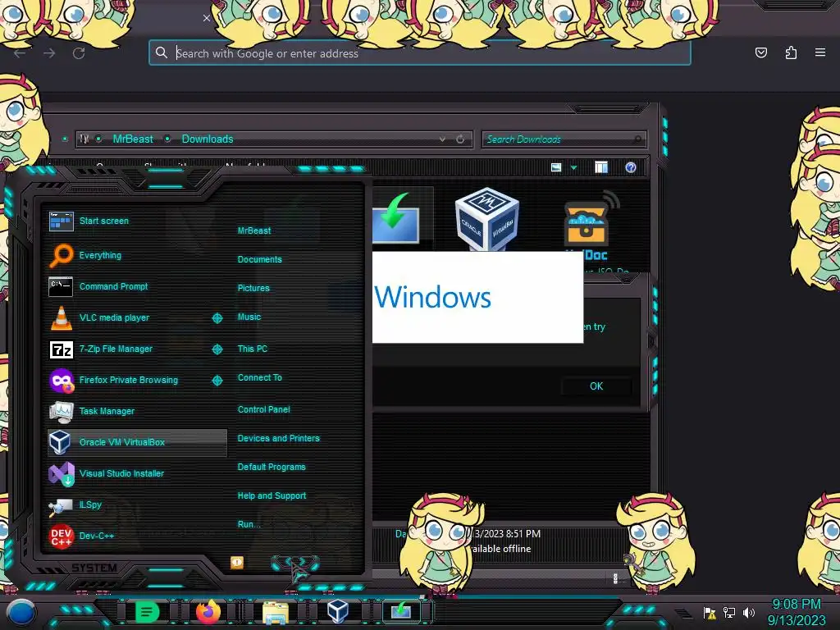Image resolution: width=840 pixels, height=630 pixels.
Task: Open the Firefox hamburger application menu
Action: [820, 52]
